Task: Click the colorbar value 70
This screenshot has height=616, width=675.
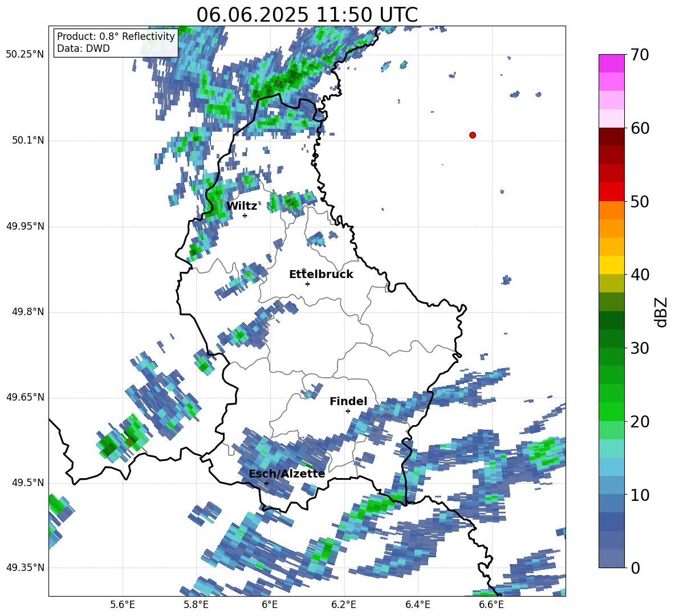Action: pyautogui.click(x=640, y=55)
